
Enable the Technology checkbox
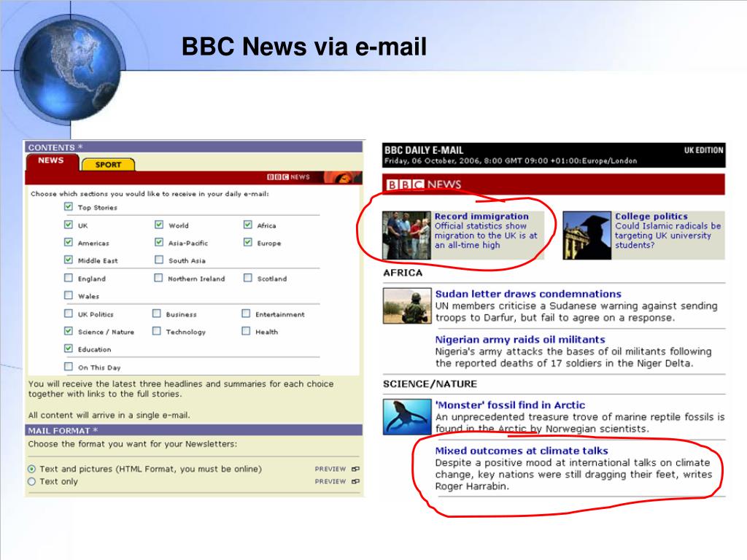click(x=157, y=331)
